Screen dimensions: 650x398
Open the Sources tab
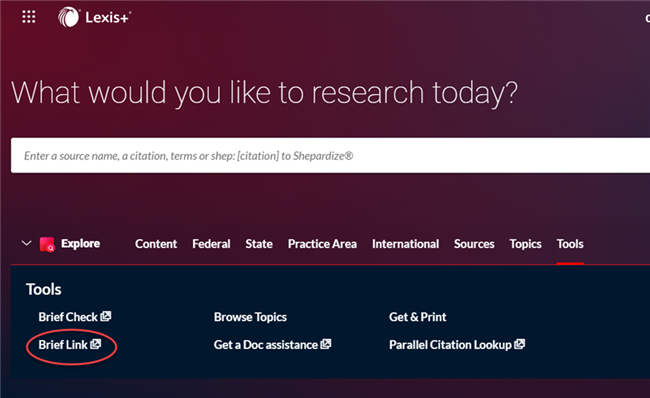(x=474, y=244)
